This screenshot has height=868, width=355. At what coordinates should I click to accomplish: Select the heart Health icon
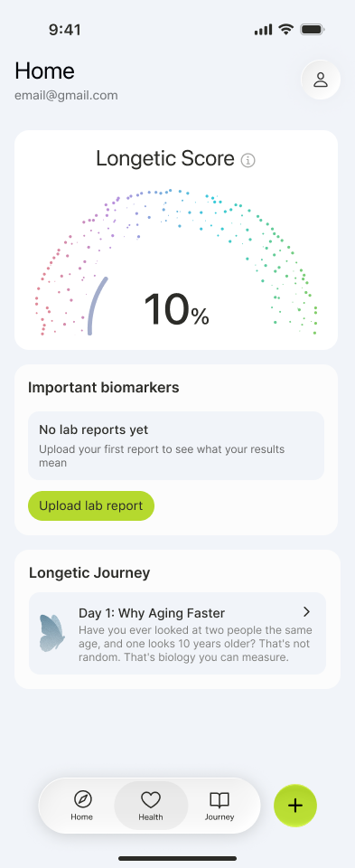tap(151, 800)
